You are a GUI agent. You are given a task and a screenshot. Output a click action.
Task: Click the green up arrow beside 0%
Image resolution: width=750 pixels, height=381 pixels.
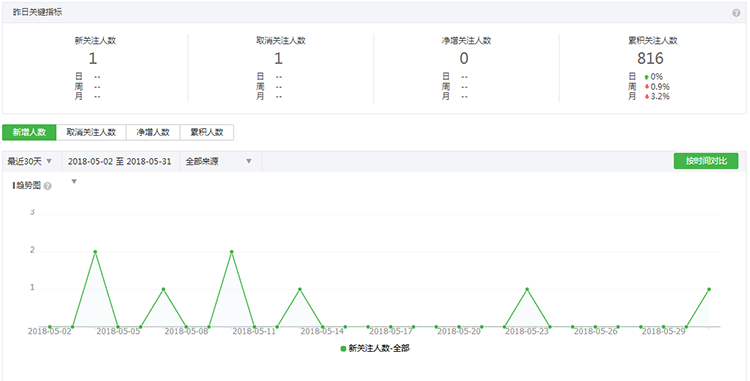pos(647,76)
